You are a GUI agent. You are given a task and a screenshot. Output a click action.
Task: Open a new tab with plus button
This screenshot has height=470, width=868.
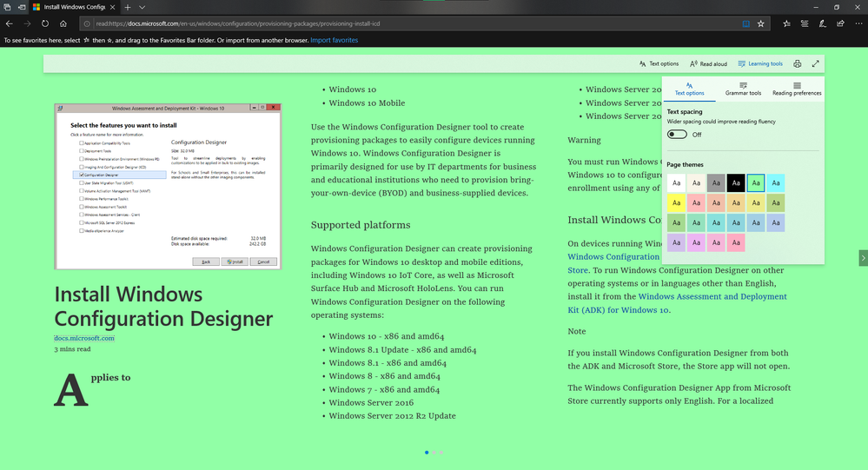tap(128, 7)
